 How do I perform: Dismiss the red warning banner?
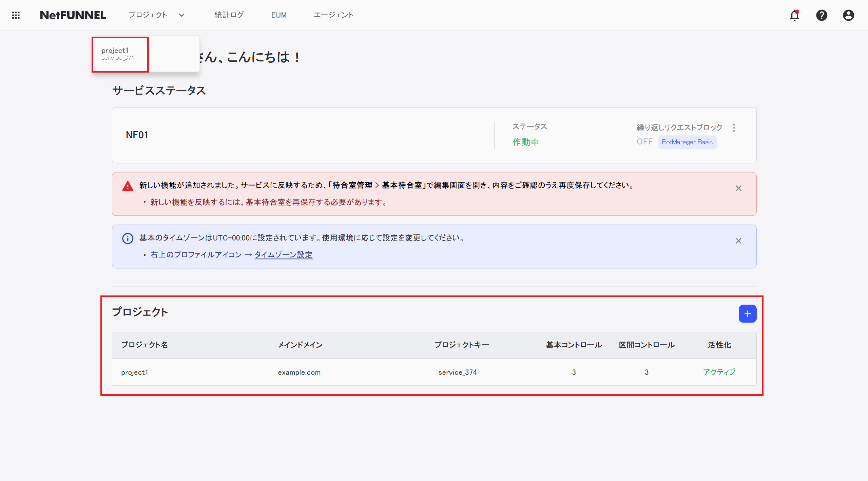point(738,188)
